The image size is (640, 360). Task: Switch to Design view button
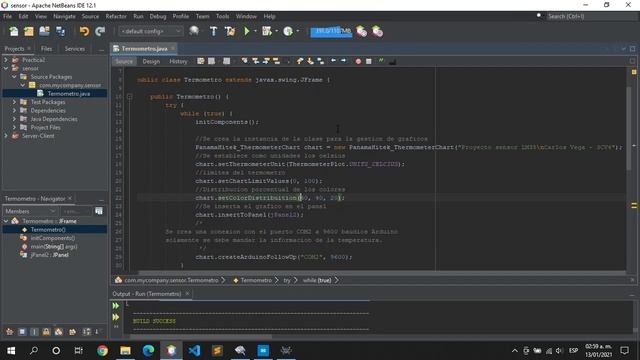pos(151,61)
